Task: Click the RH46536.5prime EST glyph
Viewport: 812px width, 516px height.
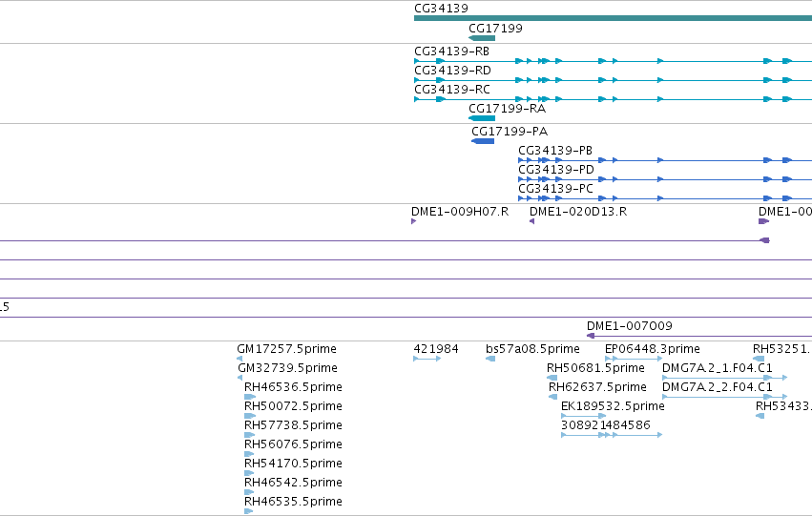Action: [x=250, y=397]
